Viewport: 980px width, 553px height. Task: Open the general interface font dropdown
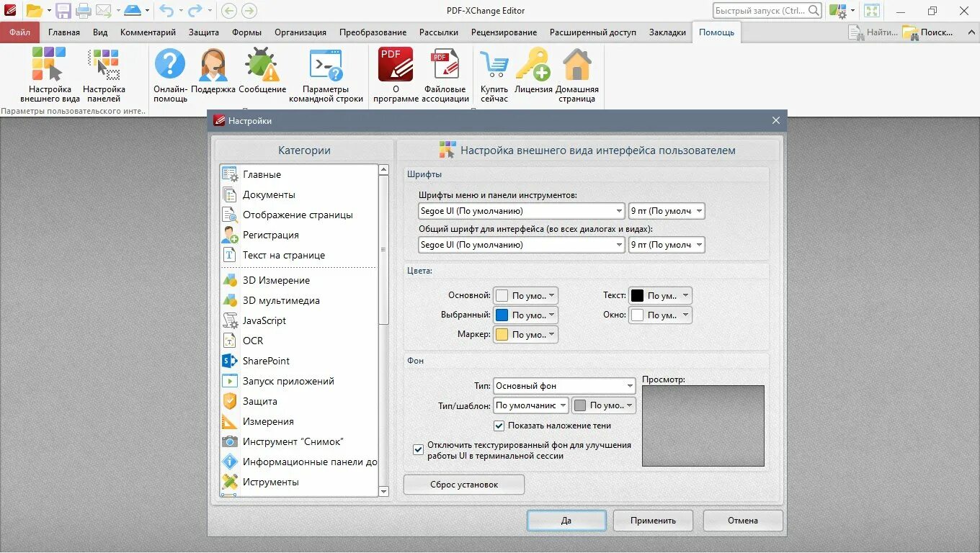click(x=522, y=245)
